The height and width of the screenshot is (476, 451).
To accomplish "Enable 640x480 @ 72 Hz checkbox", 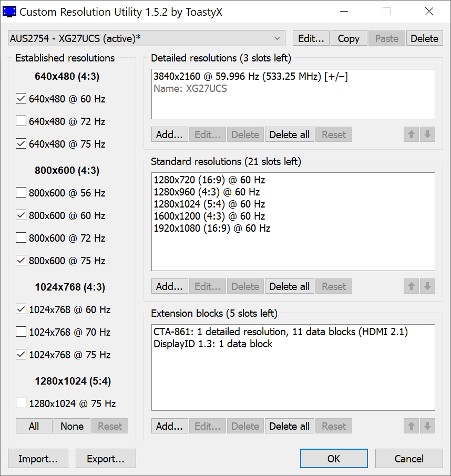I will click(x=21, y=121).
